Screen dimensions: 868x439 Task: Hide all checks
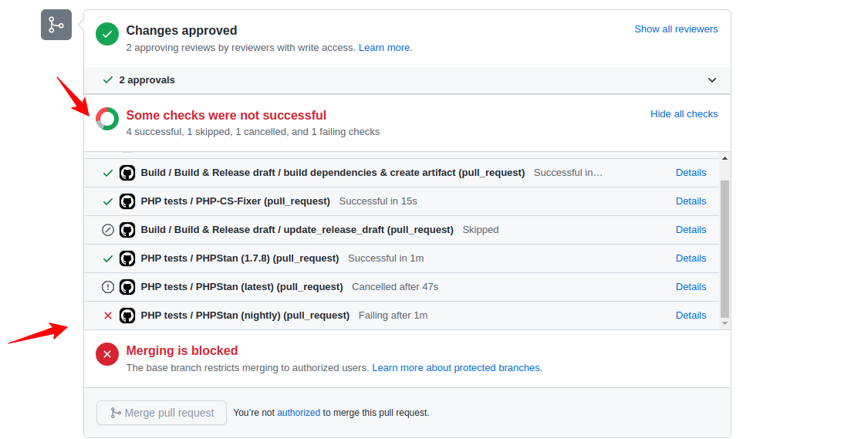tap(684, 114)
